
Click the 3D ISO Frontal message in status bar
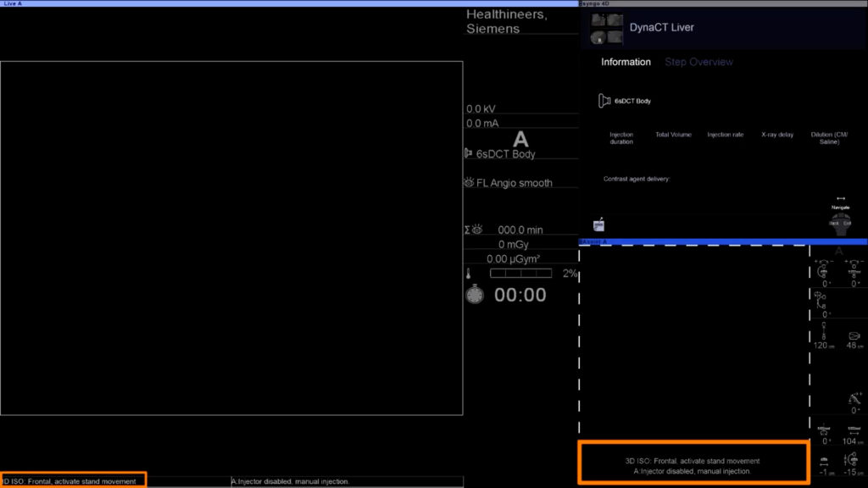click(73, 481)
